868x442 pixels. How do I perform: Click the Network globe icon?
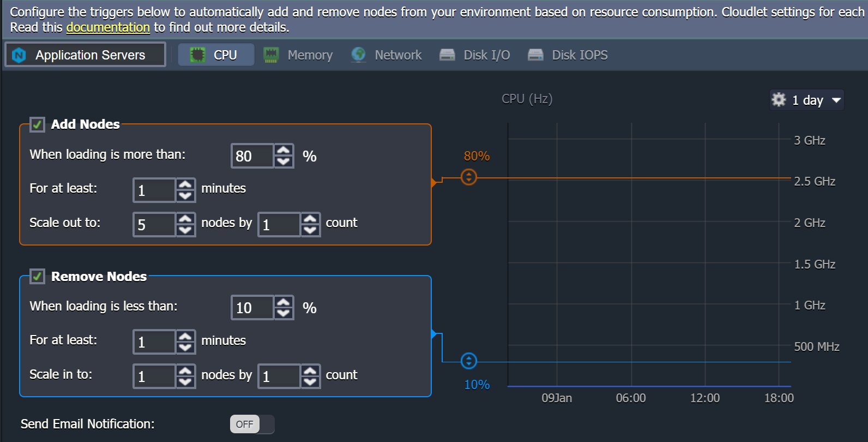click(x=358, y=55)
